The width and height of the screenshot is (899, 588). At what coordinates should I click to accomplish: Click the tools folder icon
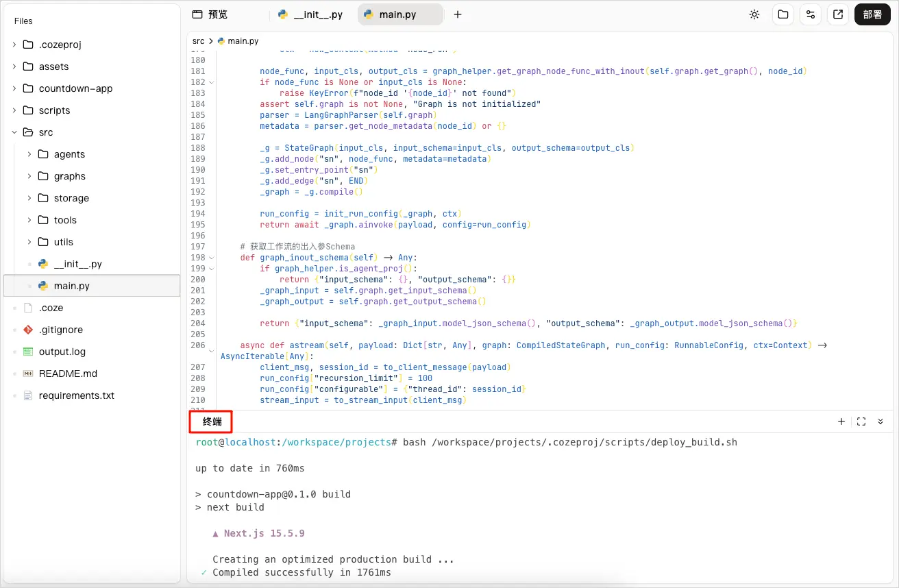pos(43,220)
